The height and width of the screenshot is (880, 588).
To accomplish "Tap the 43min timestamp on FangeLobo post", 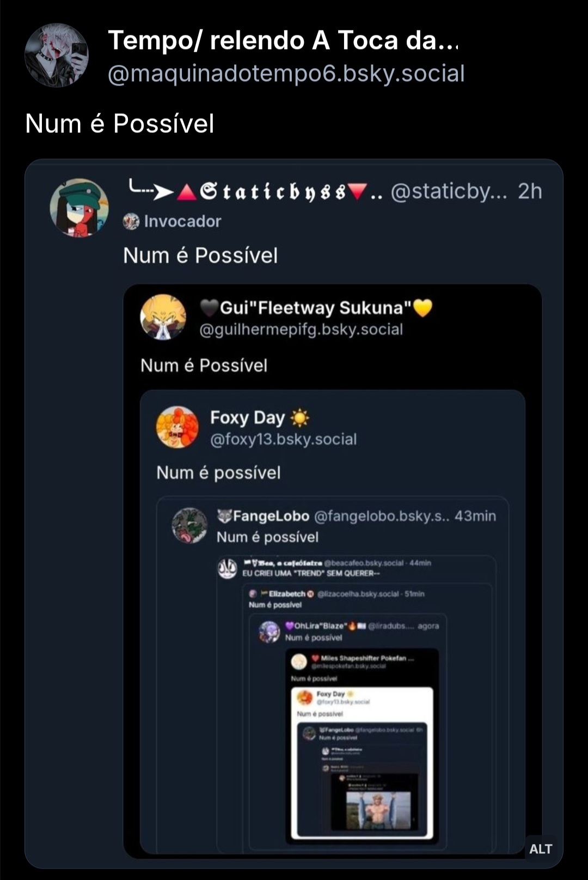I will coord(475,516).
